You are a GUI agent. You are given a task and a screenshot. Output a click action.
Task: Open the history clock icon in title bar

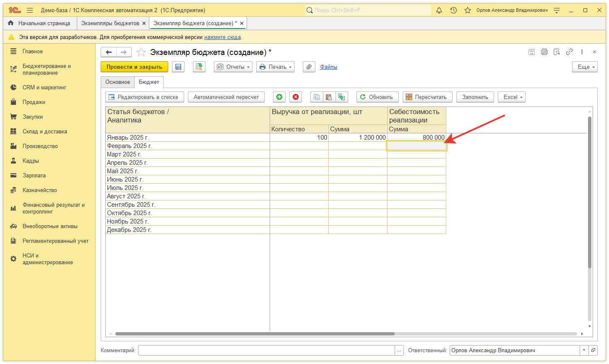point(453,10)
